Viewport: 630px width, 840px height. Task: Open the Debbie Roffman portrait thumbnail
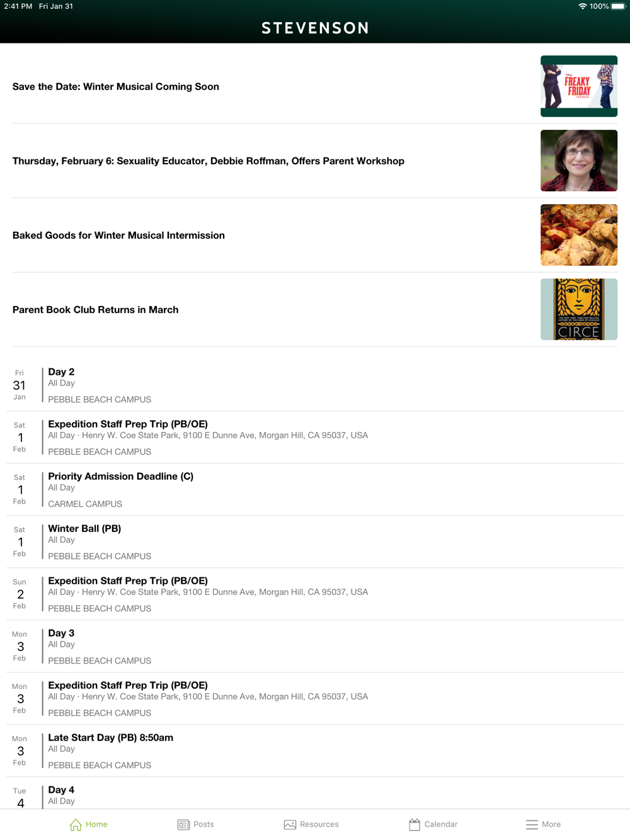coord(579,161)
